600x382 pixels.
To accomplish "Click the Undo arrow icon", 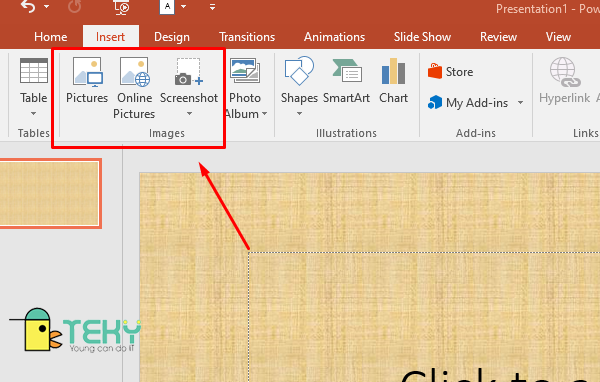I will 28,7.
